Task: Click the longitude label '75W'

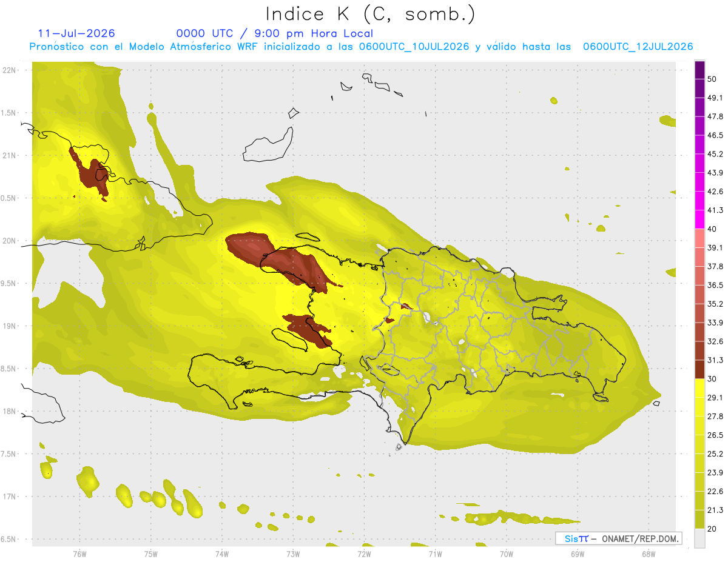Action: pos(150,554)
